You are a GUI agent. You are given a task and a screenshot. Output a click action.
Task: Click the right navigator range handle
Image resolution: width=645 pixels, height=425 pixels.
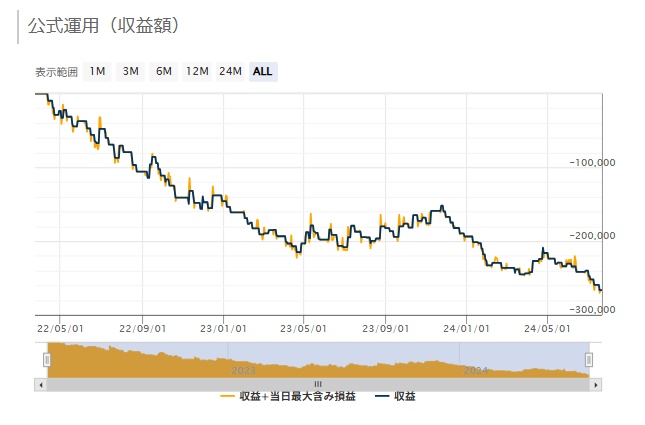tap(589, 359)
